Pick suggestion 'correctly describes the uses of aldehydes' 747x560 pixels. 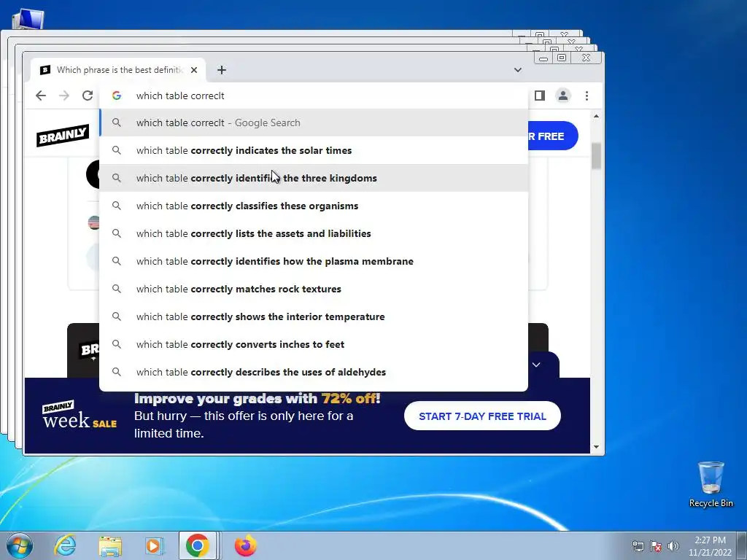coord(314,371)
